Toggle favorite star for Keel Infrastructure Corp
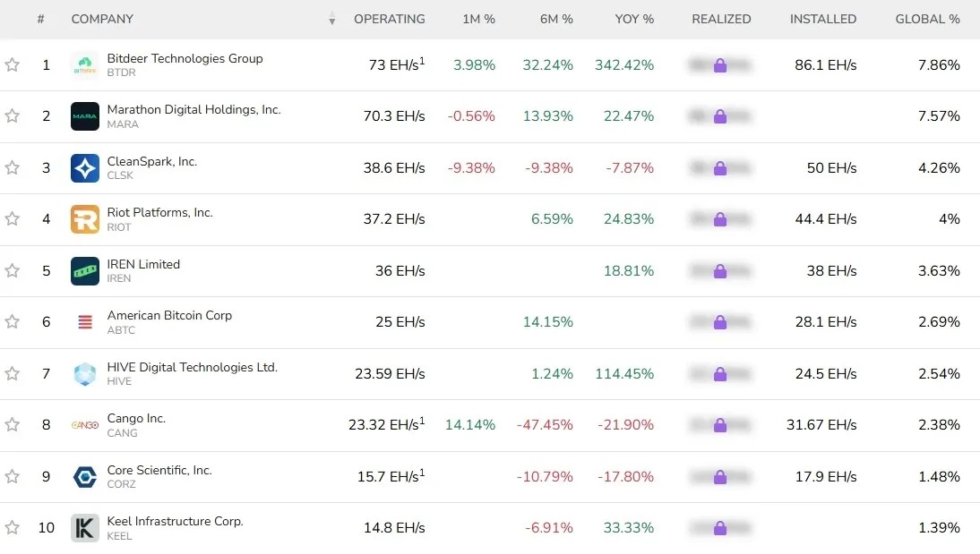Image resolution: width=980 pixels, height=554 pixels. [12, 528]
